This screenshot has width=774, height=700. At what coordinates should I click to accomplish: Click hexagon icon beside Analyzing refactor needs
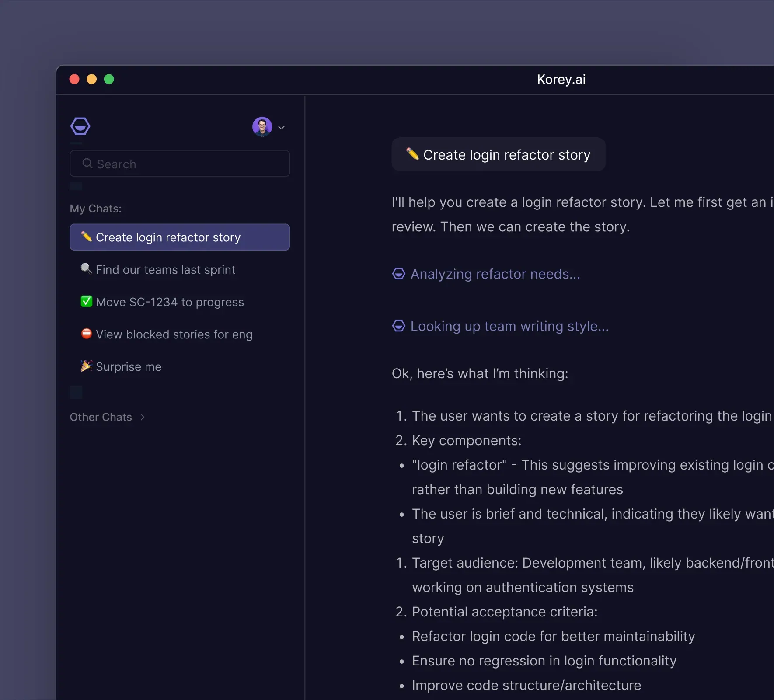click(398, 274)
